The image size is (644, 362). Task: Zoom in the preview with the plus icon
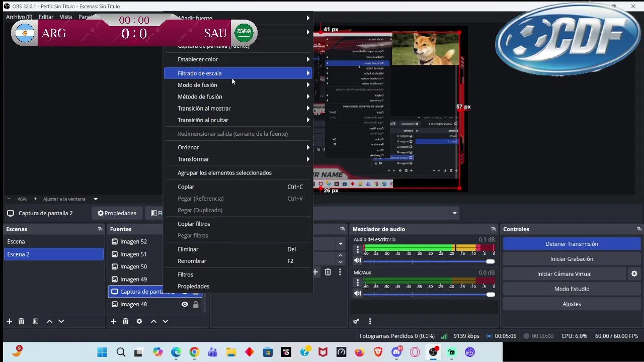click(35, 199)
